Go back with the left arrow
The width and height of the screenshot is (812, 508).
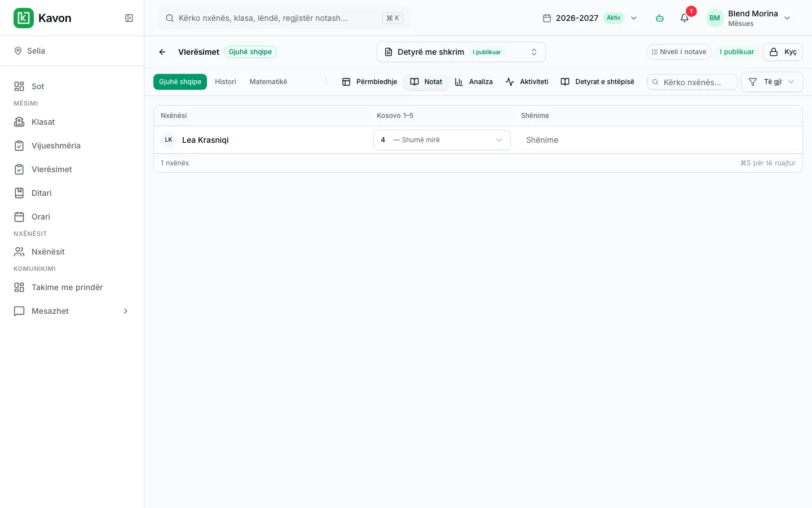pyautogui.click(x=162, y=52)
